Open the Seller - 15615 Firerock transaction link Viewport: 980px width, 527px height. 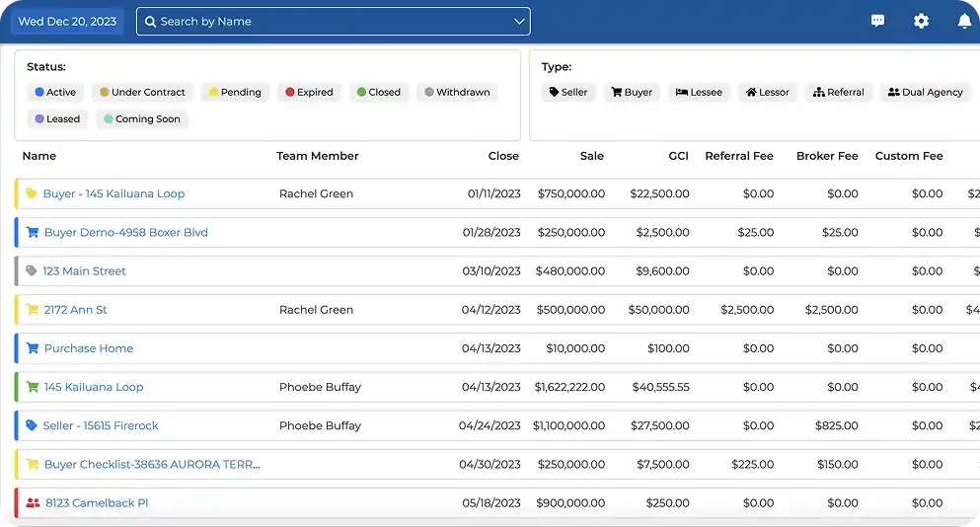coord(100,425)
